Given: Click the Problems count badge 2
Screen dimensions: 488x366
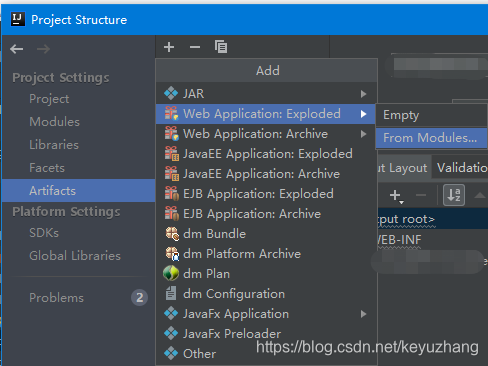Looking at the screenshot, I should [139, 297].
